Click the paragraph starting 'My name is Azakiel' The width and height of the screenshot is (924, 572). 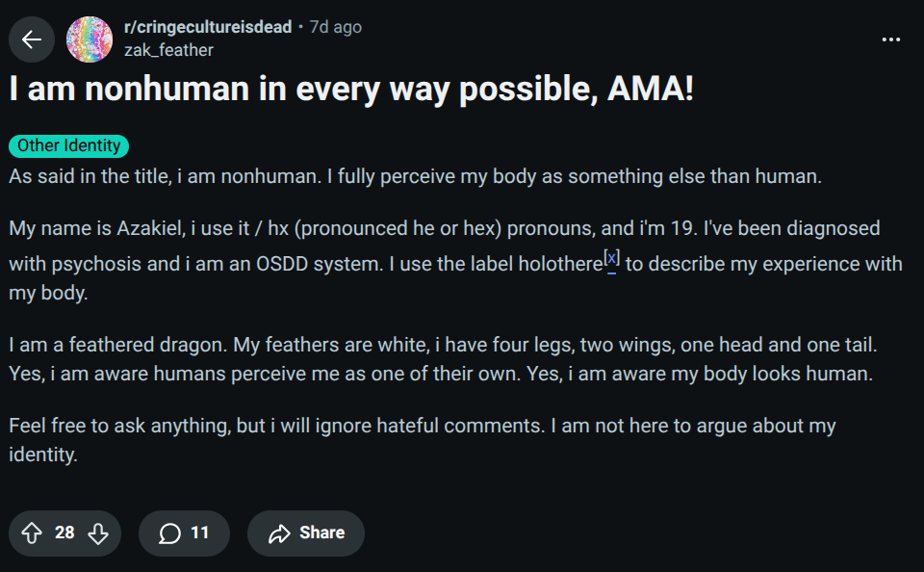point(443,260)
